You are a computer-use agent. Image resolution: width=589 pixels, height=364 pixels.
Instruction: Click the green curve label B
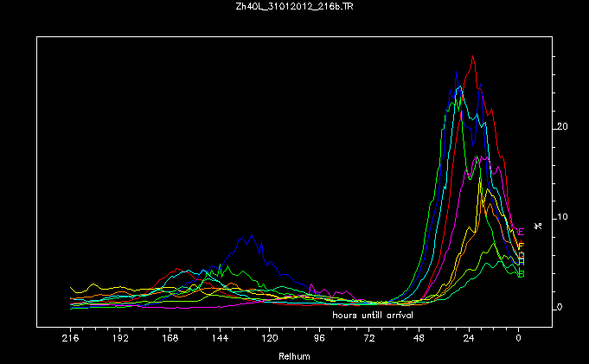click(521, 274)
